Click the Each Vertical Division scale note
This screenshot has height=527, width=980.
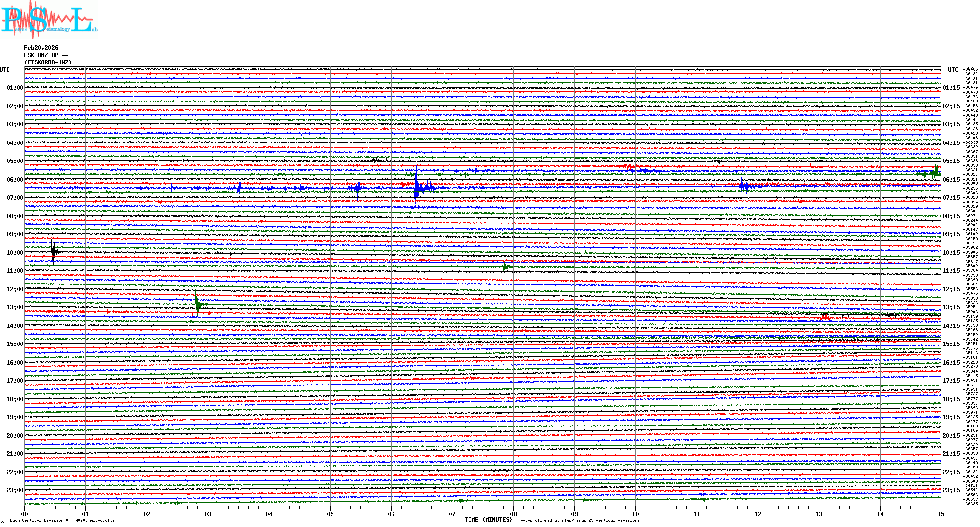(x=62, y=520)
